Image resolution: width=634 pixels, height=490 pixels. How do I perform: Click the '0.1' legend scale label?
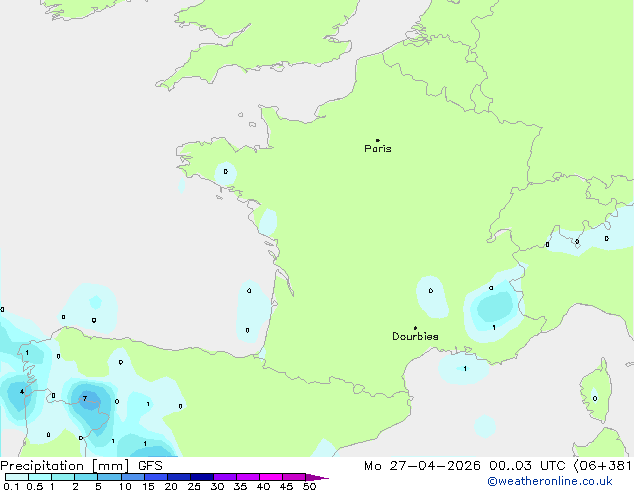[11, 486]
